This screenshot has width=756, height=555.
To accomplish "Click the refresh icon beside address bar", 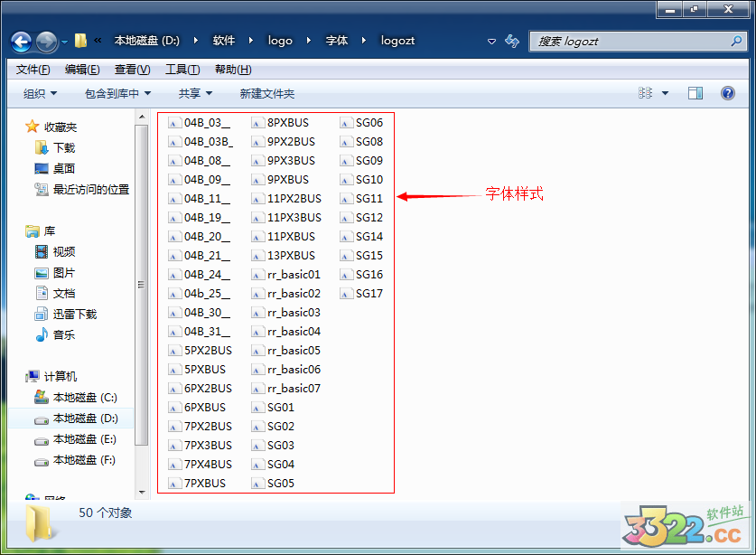I will (512, 41).
